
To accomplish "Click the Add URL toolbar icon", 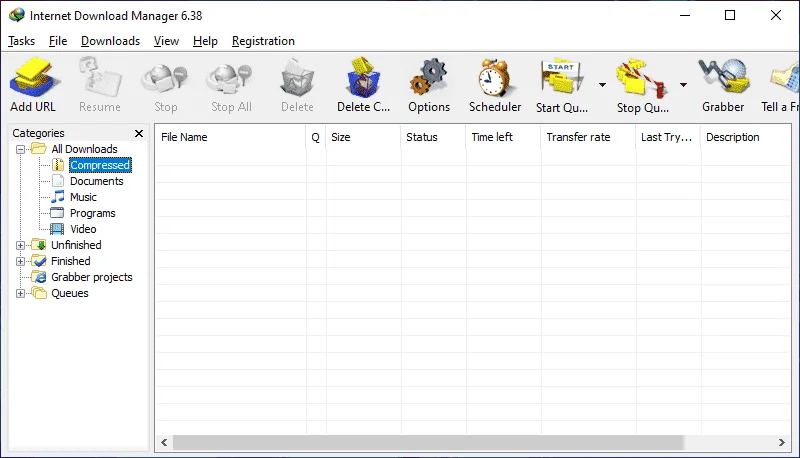I will [34, 78].
